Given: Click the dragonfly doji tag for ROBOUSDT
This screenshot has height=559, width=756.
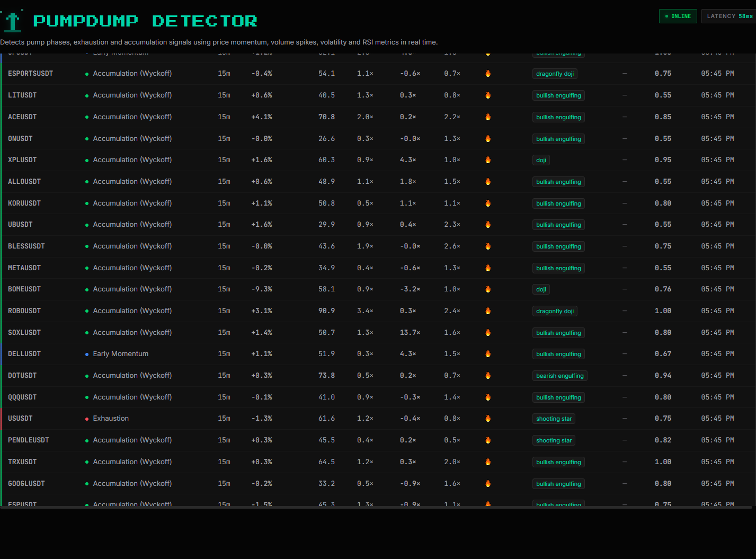Looking at the screenshot, I should [x=555, y=311].
